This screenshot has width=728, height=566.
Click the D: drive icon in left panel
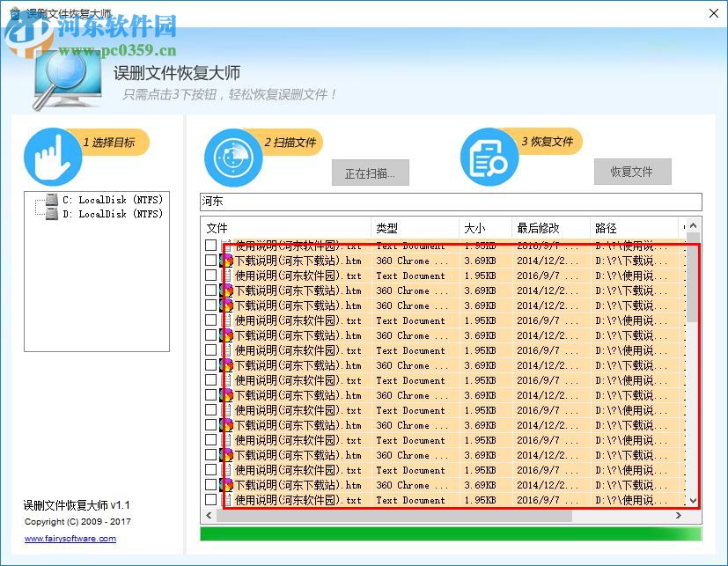click(50, 213)
